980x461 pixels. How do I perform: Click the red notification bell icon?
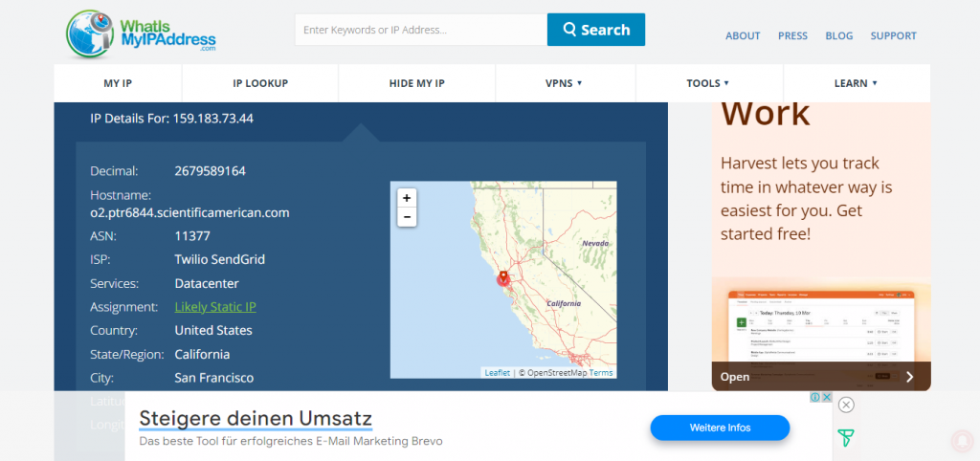click(x=961, y=441)
